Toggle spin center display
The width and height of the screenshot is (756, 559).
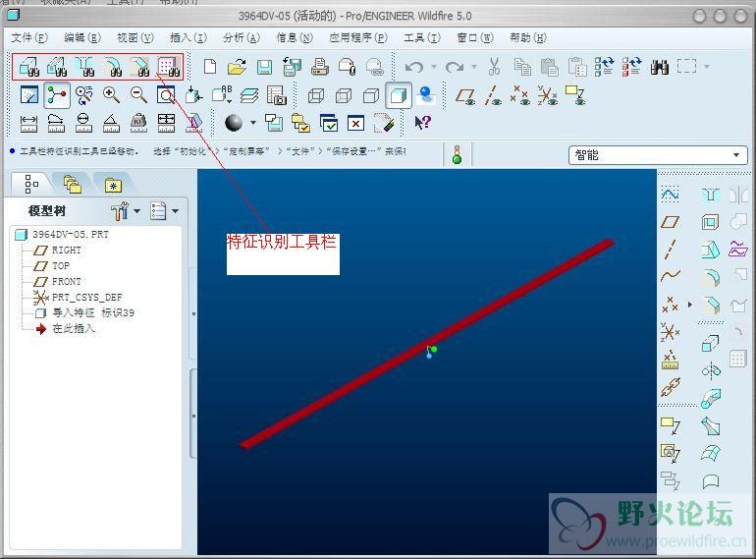coord(57,95)
